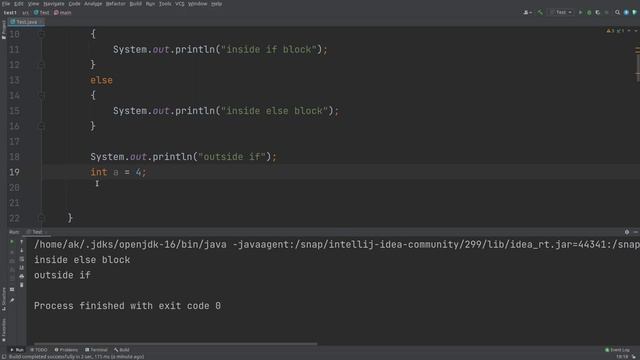Click the warnings indicator in editor corner
Screen dimensions: 640x360
(x=616, y=31)
